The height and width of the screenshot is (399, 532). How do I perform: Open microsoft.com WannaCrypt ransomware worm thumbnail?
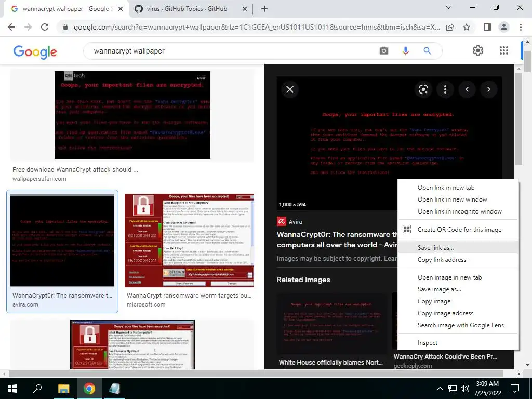189,240
